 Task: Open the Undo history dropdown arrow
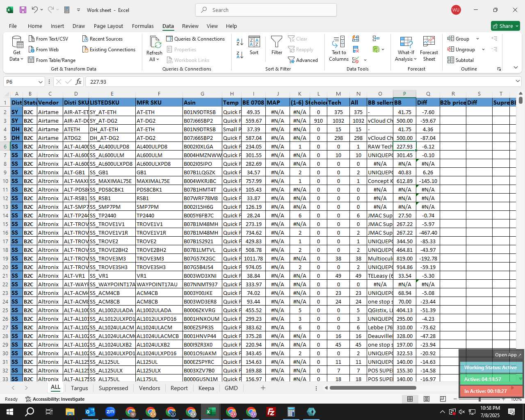coord(41,10)
